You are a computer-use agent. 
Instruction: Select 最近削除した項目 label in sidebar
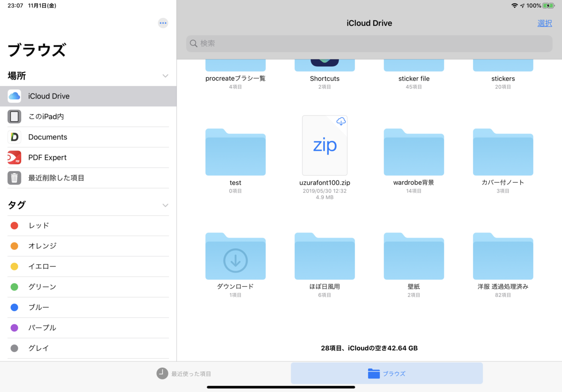[x=56, y=178]
